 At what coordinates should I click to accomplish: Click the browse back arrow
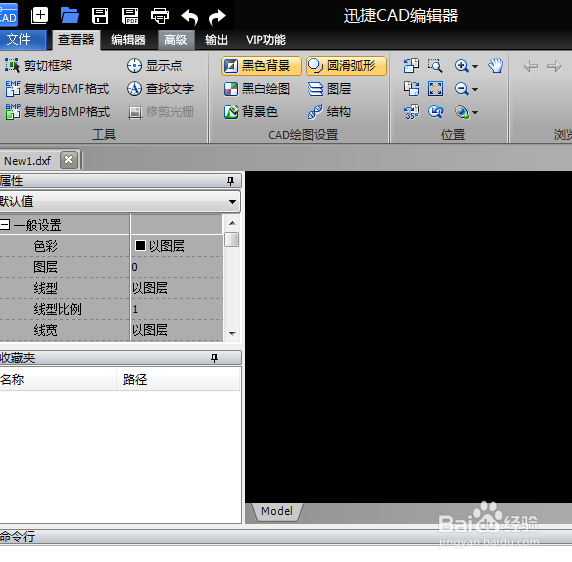click(530, 66)
